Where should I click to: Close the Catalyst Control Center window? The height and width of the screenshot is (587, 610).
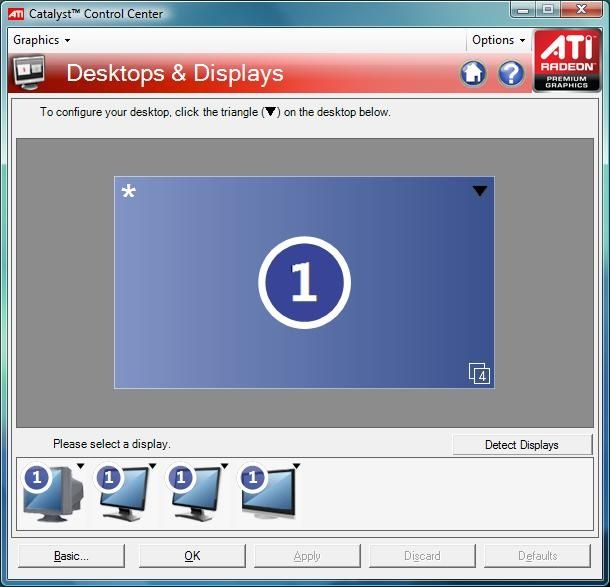click(x=581, y=10)
